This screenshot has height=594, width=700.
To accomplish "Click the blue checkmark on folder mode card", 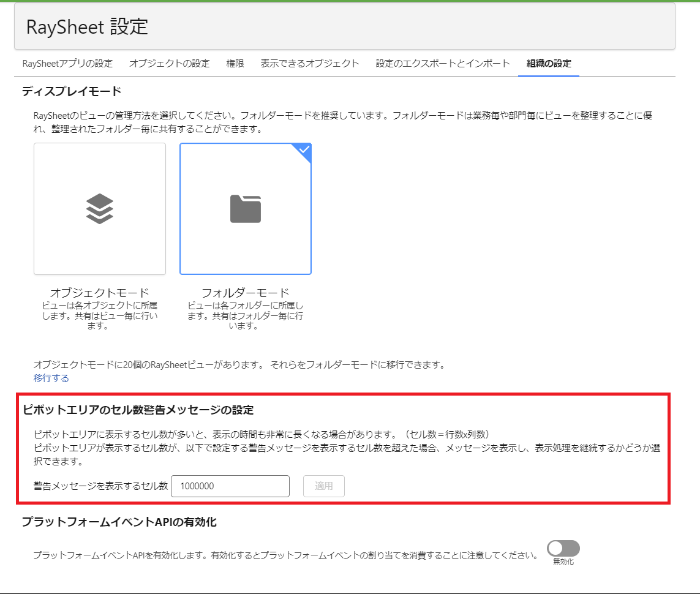I will pyautogui.click(x=304, y=150).
